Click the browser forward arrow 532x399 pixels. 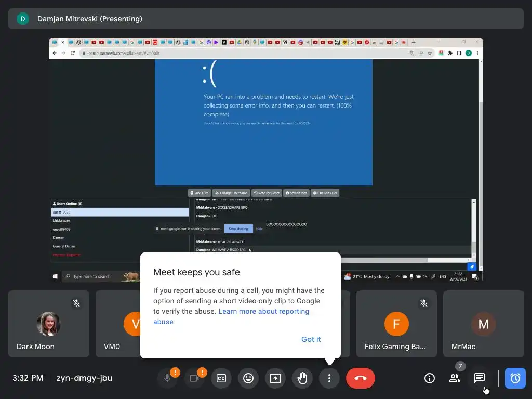tap(63, 53)
